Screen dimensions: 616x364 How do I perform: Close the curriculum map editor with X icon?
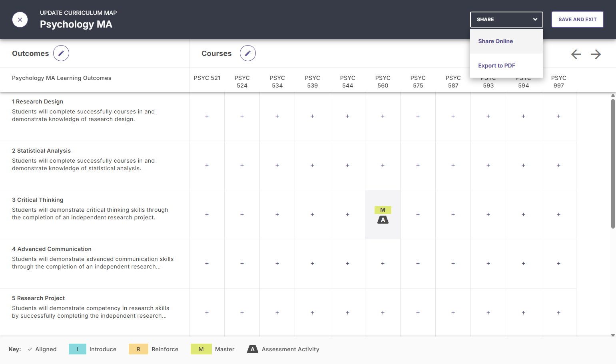pyautogui.click(x=20, y=20)
